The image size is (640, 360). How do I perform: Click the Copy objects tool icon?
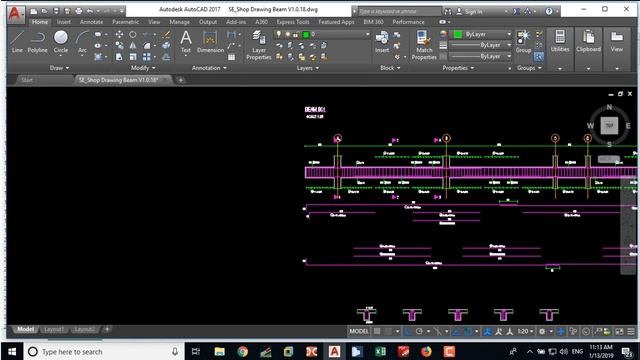point(119,46)
